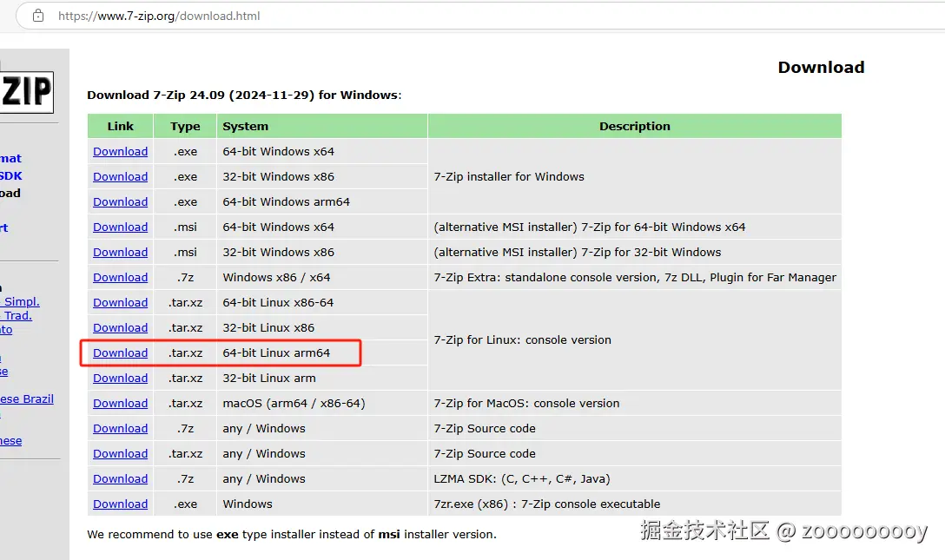The height and width of the screenshot is (560, 945).
Task: Download the .msi for 32-bit Windows x86
Action: click(121, 253)
